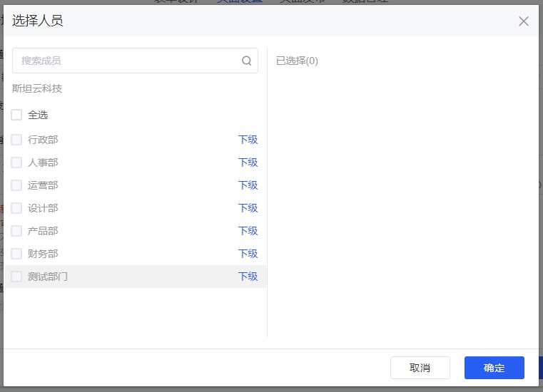The image size is (543, 392).
Task: Open 下级 for 人事部
Action: pyautogui.click(x=248, y=163)
